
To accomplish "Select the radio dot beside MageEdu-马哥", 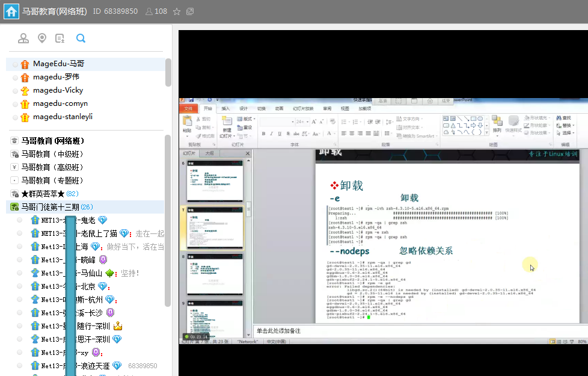I will [x=15, y=64].
